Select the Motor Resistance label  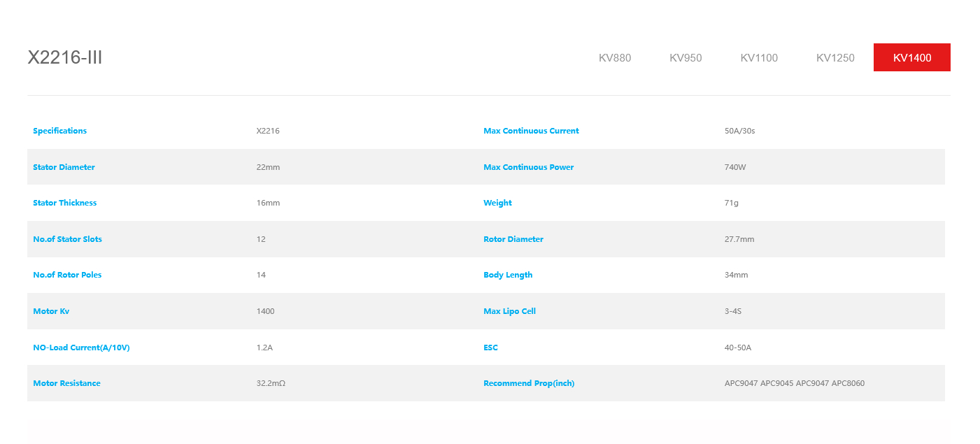[x=66, y=383]
